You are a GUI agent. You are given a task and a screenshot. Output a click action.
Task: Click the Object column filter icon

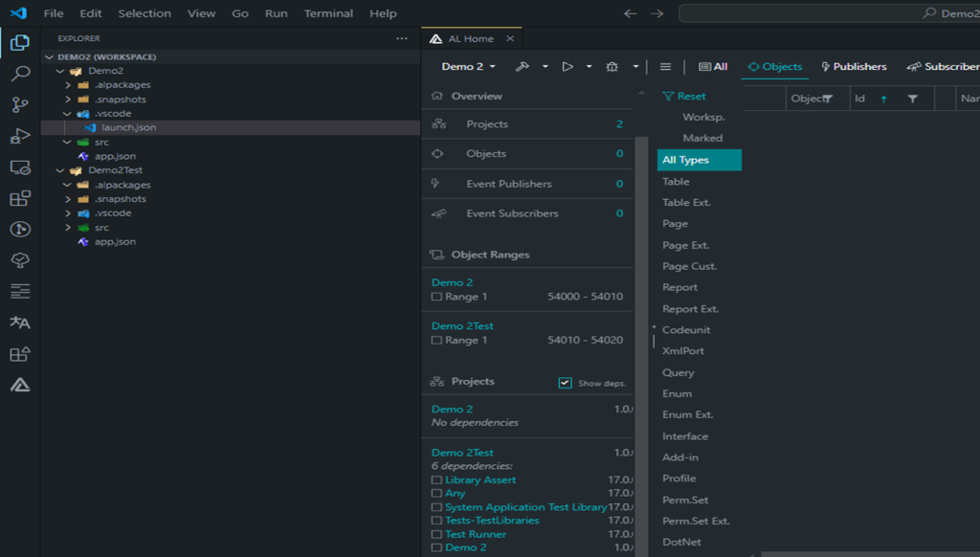click(x=828, y=99)
